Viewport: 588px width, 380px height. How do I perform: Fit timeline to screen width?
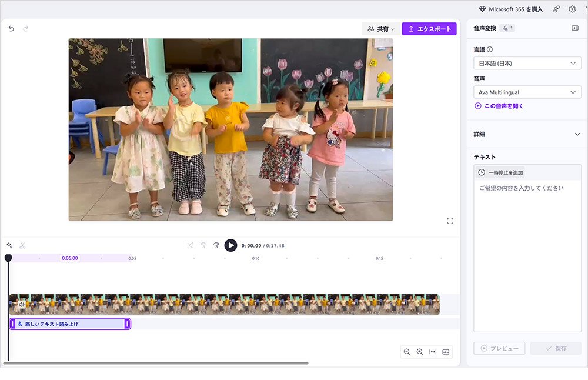click(x=433, y=351)
